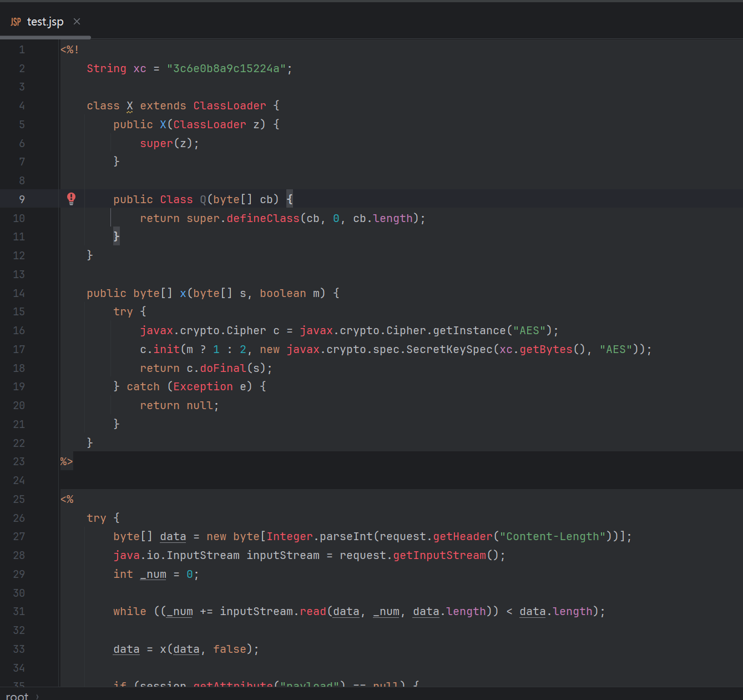Click the highlighted closing brace on line 11
743x700 pixels.
[117, 236]
